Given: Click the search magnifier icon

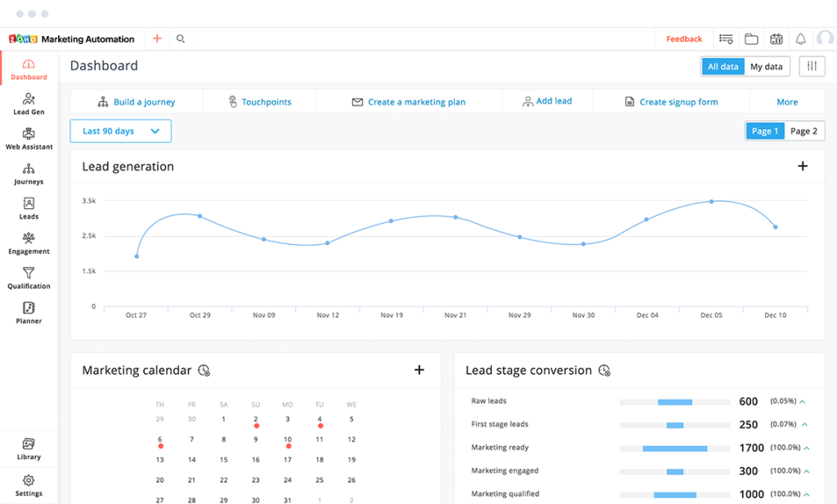Looking at the screenshot, I should (x=181, y=38).
